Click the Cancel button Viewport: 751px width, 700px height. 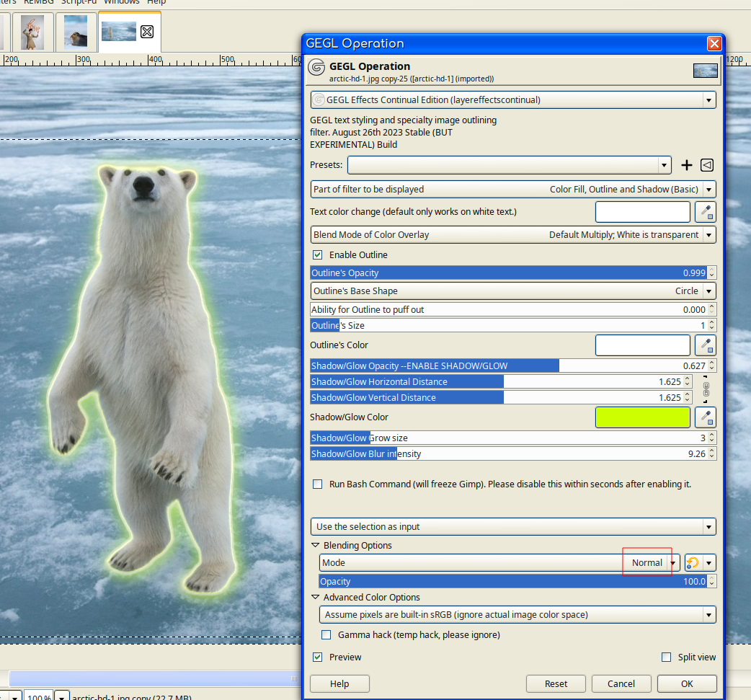tap(621, 683)
